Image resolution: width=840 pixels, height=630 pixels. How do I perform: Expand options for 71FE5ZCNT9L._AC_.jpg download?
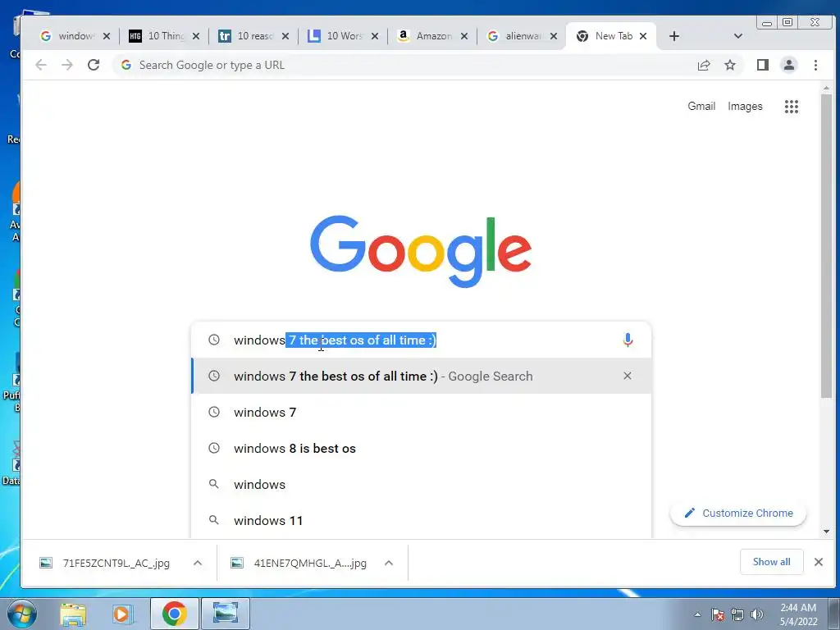coord(198,563)
